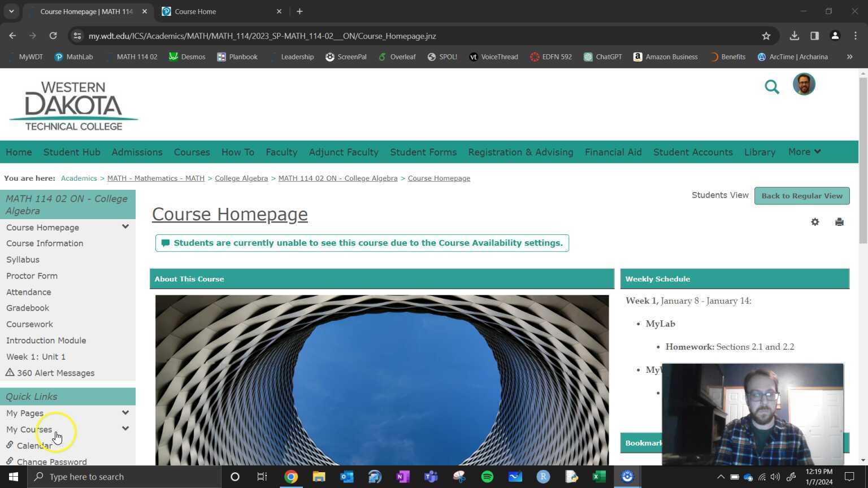Open File Explorer from the taskbar
The image size is (868, 488).
pyautogui.click(x=319, y=477)
